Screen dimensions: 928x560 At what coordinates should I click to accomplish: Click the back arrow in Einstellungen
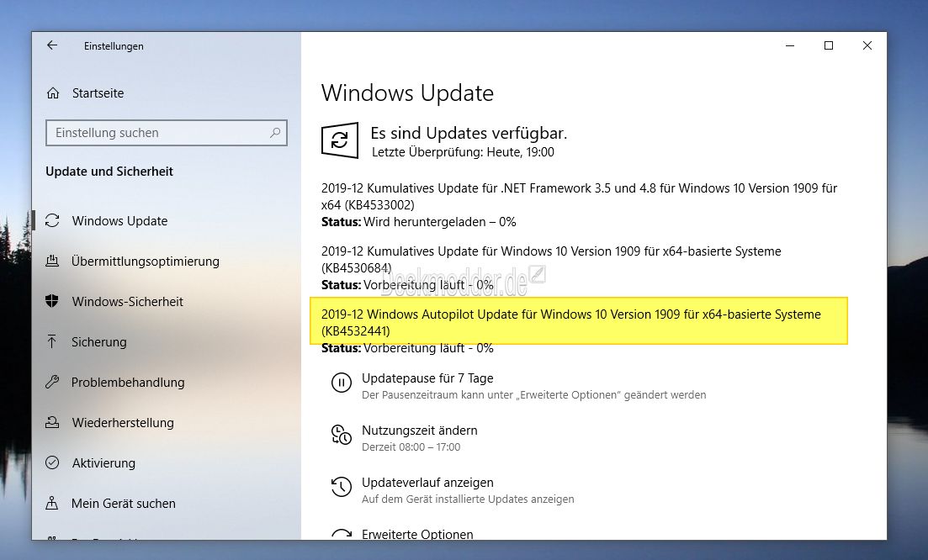[52, 45]
